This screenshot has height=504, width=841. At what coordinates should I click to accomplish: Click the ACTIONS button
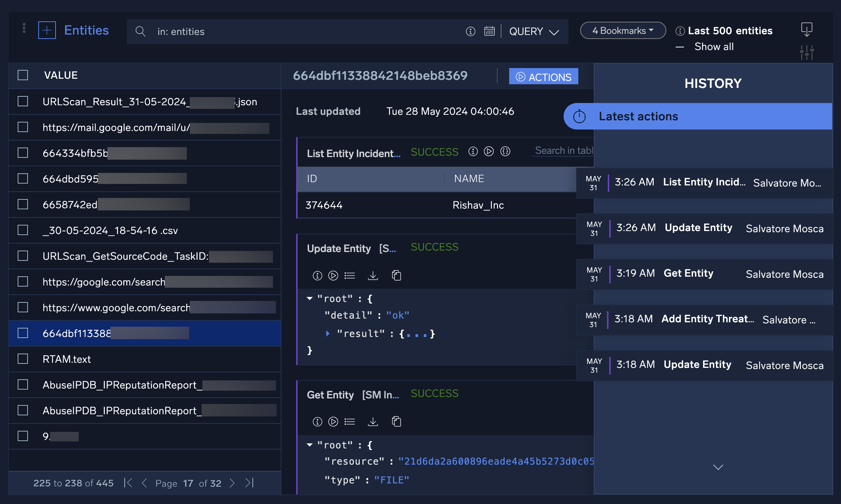543,77
